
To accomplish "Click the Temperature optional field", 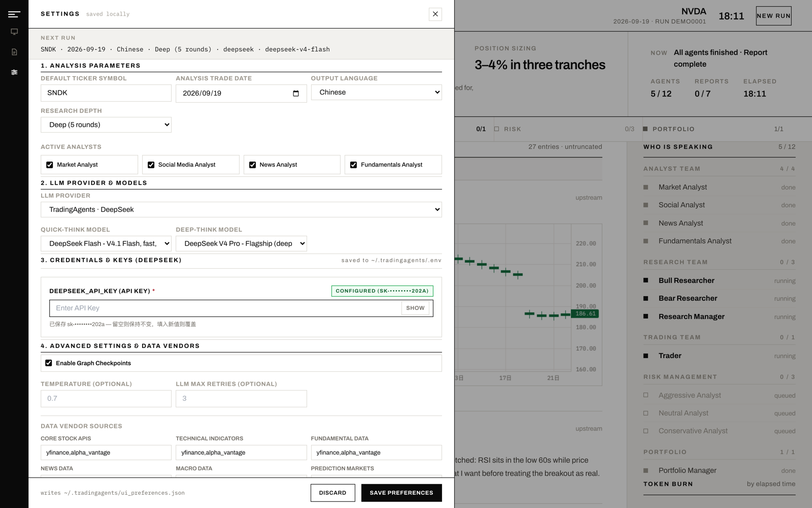I will [106, 399].
